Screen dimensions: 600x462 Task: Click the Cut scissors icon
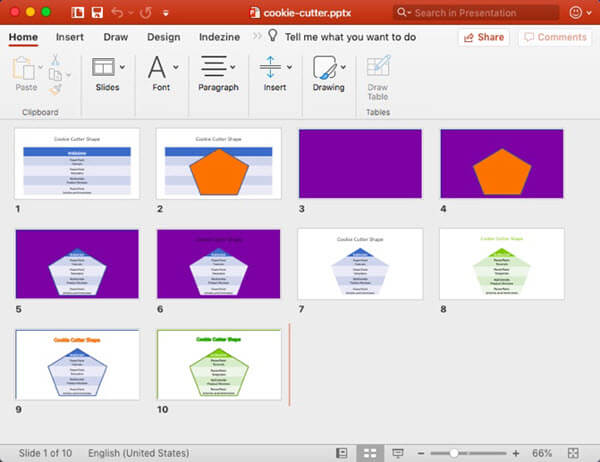55,60
